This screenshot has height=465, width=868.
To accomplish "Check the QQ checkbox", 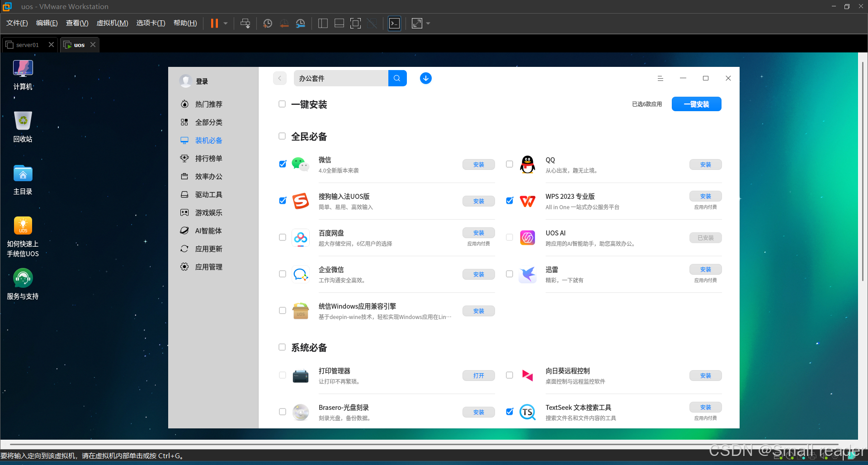I will pyautogui.click(x=509, y=164).
